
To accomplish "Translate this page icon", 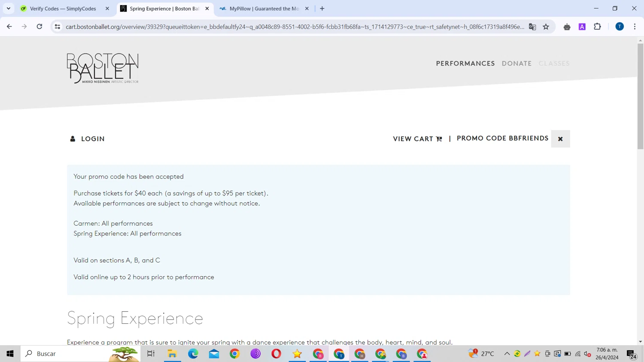I will [532, 27].
